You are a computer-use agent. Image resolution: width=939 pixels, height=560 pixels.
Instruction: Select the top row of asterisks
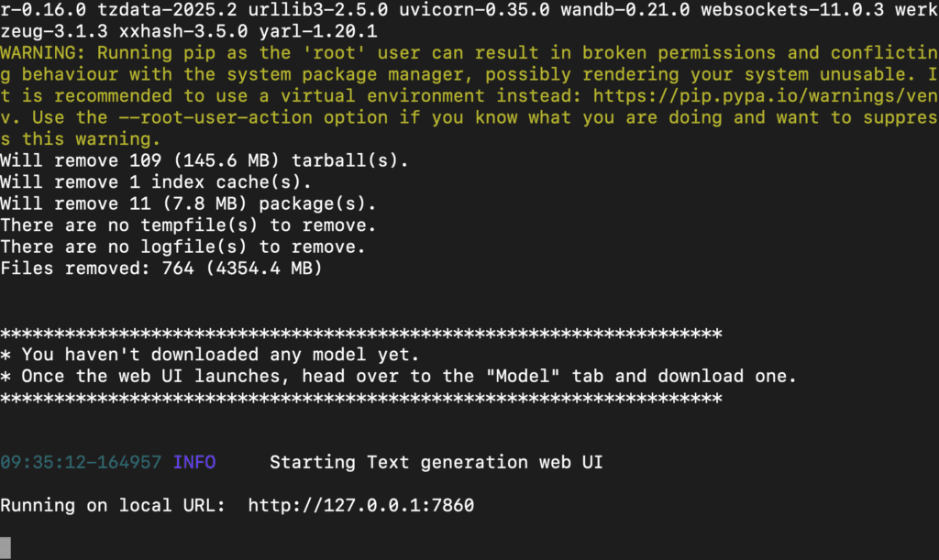pyautogui.click(x=361, y=334)
